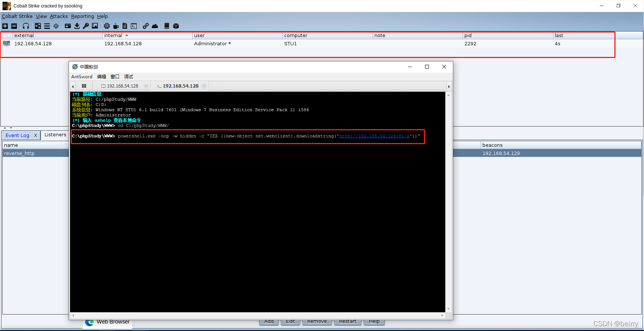Open the Reporting menu
Image resolution: width=644 pixels, height=331 pixels.
point(82,16)
